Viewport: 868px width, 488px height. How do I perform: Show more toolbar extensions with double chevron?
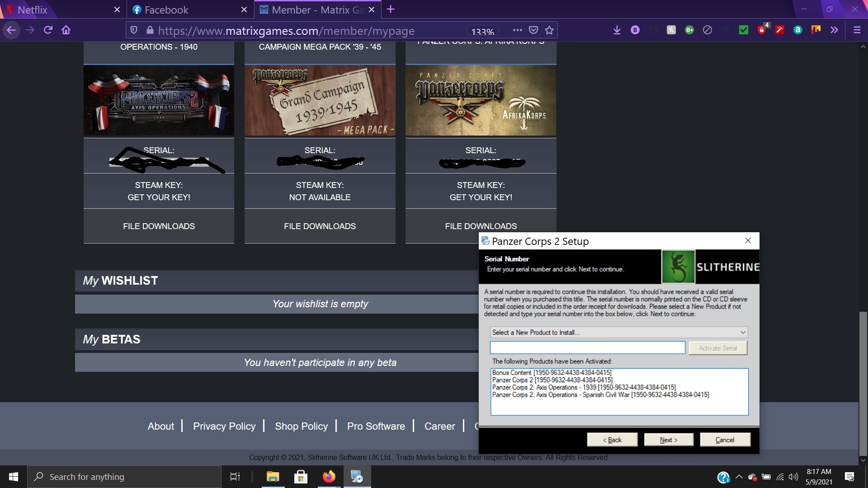coord(834,30)
